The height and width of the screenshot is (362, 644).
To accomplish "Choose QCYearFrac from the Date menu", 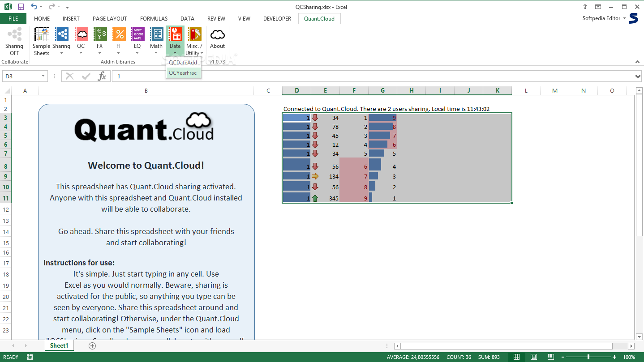I will coord(183,73).
